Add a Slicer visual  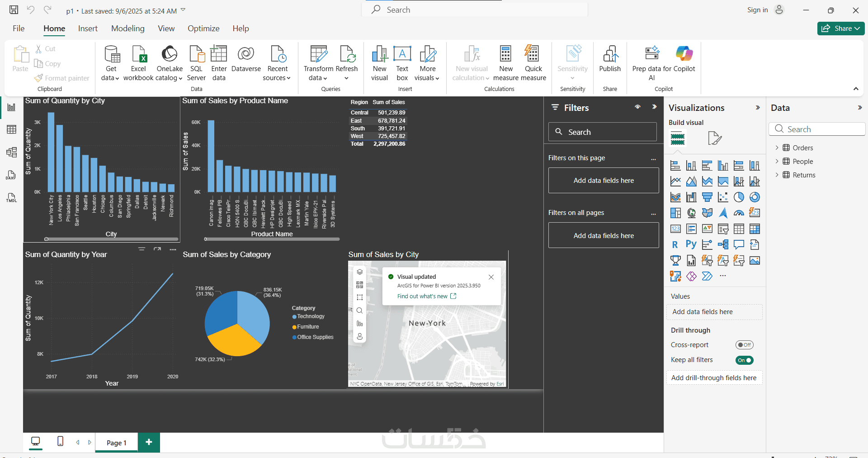coord(723,229)
